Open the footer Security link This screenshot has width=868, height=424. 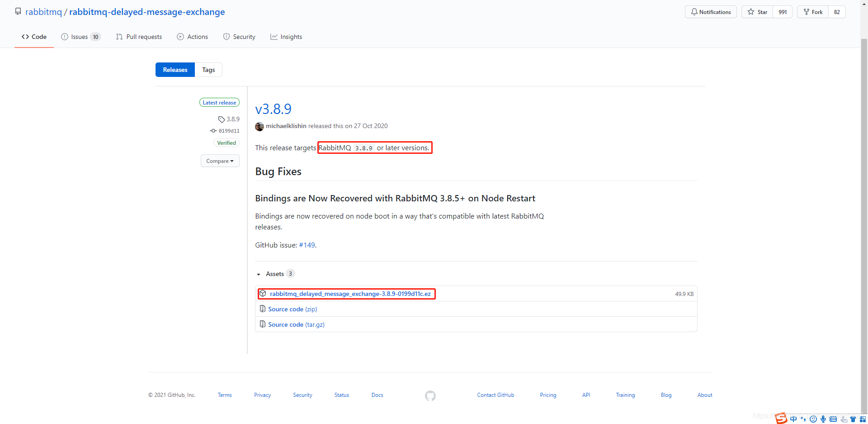coord(302,395)
